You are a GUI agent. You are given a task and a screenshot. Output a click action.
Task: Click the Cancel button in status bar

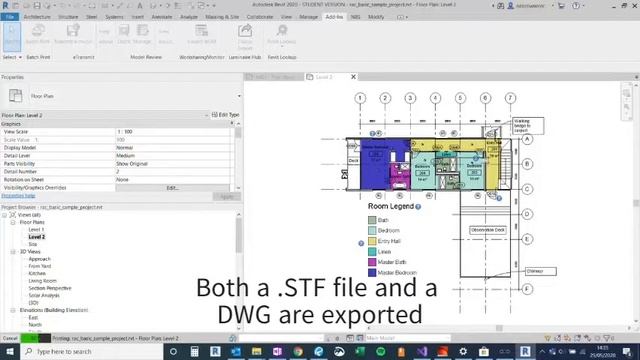[10, 338]
